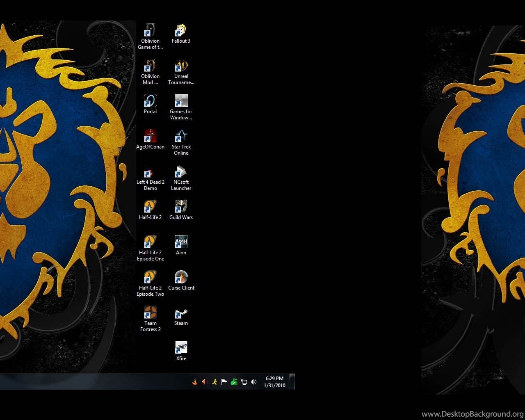Launch the Fallout 3 desktop shortcut
525x420 pixels.
(181, 34)
